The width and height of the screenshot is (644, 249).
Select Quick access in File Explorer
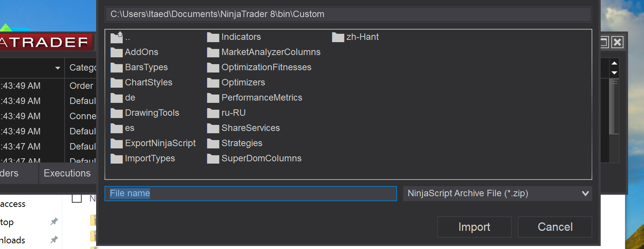[x=13, y=204]
